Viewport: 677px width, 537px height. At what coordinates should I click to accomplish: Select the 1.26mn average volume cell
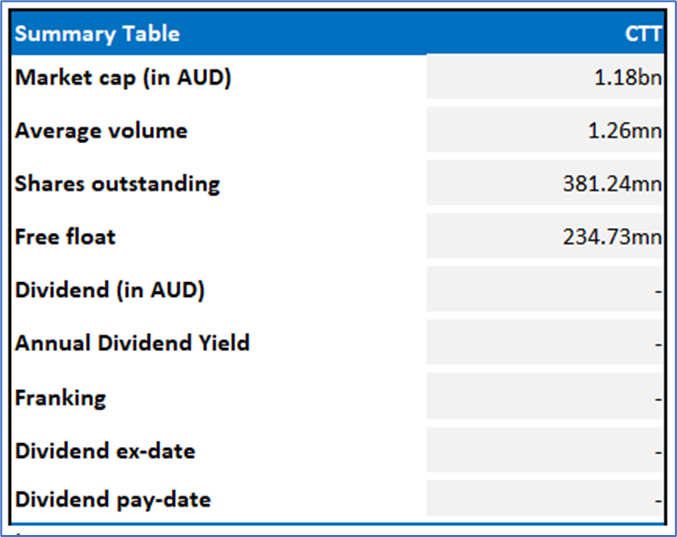tap(545, 130)
